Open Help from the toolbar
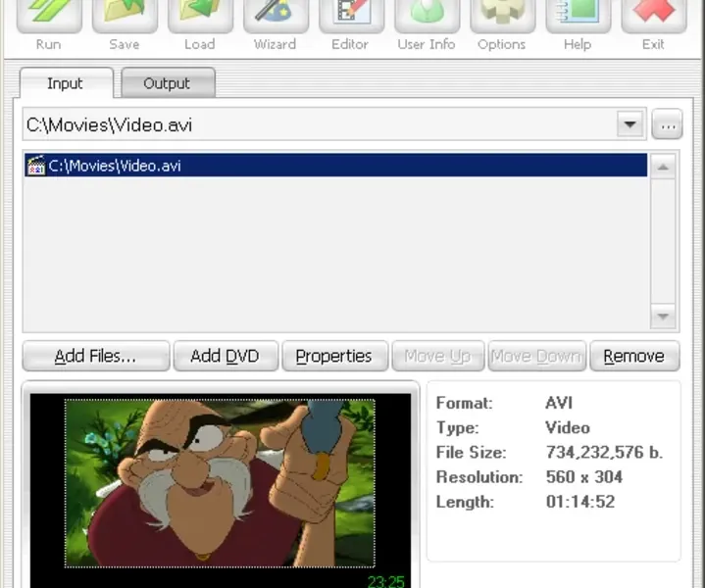 tap(578, 16)
